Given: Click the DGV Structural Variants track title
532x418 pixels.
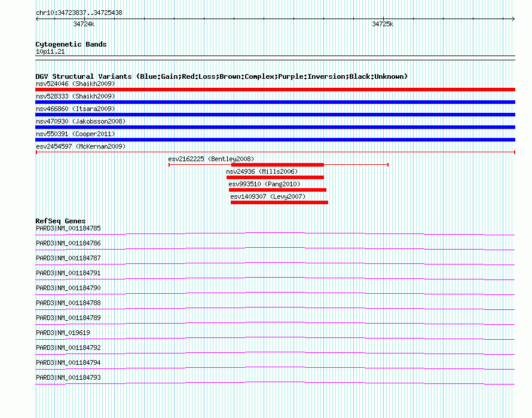Looking at the screenshot, I should pyautogui.click(x=222, y=76).
